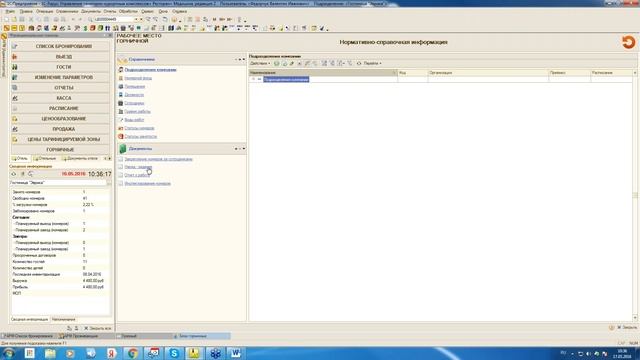This screenshot has height=360, width=640.
Task: Switch to the Напоминания tab
Action: (x=64, y=320)
